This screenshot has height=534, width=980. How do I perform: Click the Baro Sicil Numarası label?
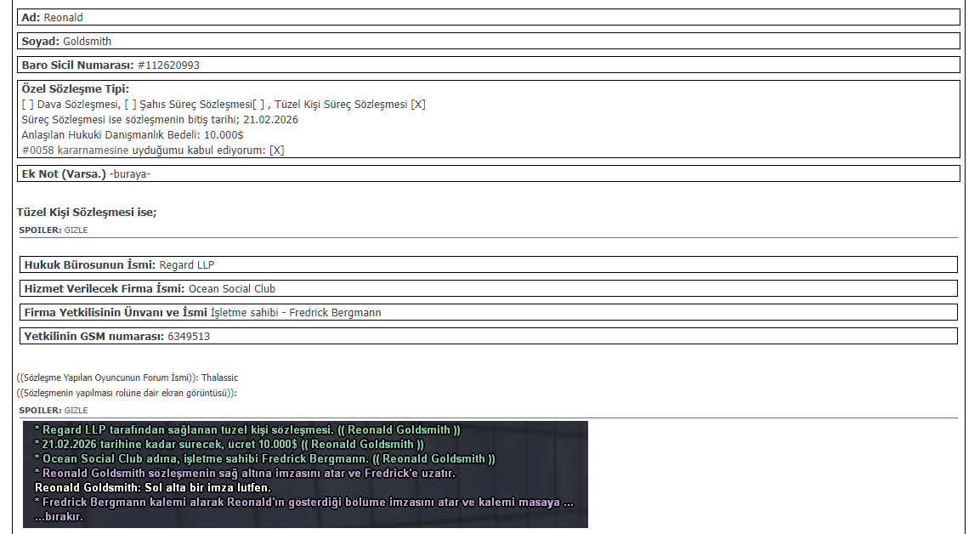tap(77, 65)
